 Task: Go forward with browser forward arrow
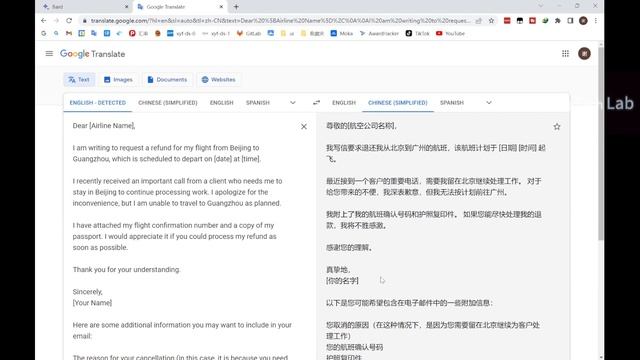pyautogui.click(x=56, y=20)
